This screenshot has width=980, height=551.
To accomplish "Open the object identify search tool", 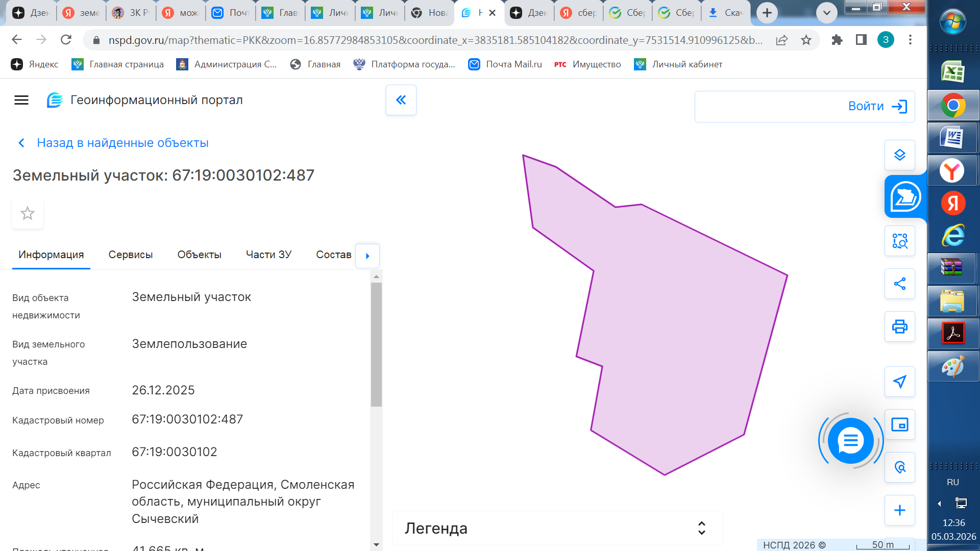I will point(899,241).
